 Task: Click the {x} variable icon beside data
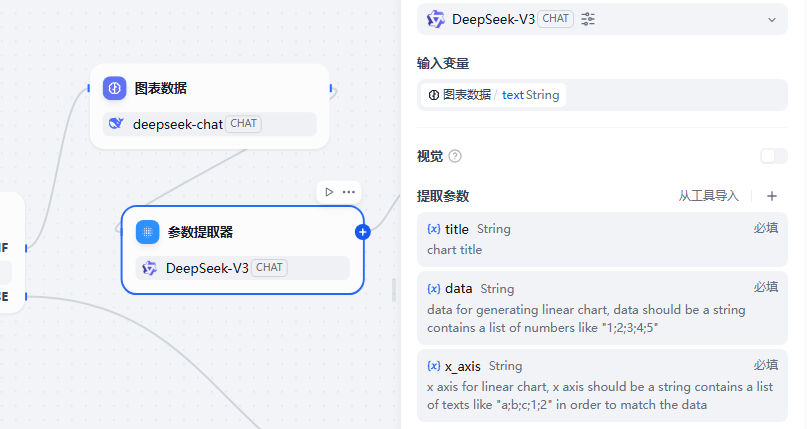(x=433, y=289)
